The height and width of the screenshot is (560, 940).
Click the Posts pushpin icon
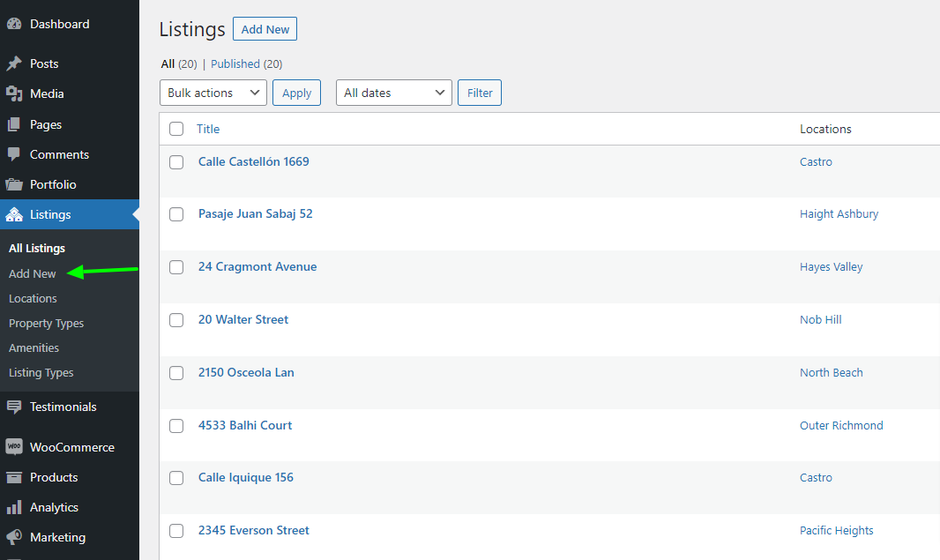coord(14,63)
